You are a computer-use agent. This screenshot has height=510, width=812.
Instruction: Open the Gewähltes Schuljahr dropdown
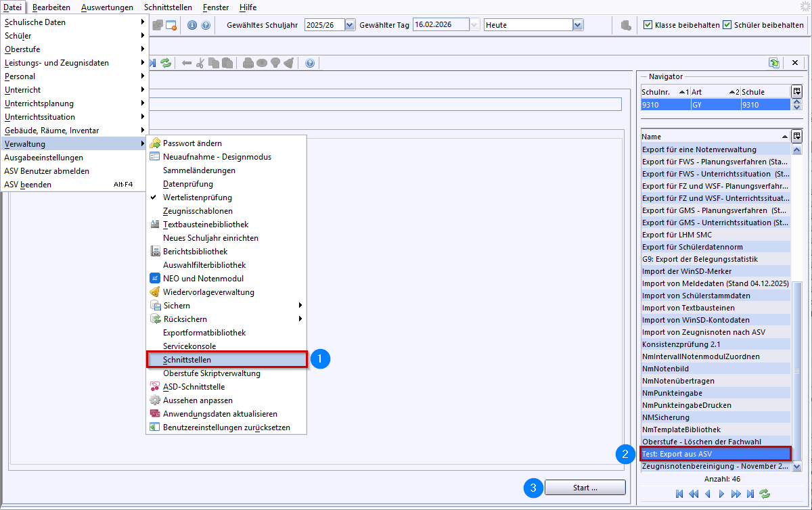[350, 25]
